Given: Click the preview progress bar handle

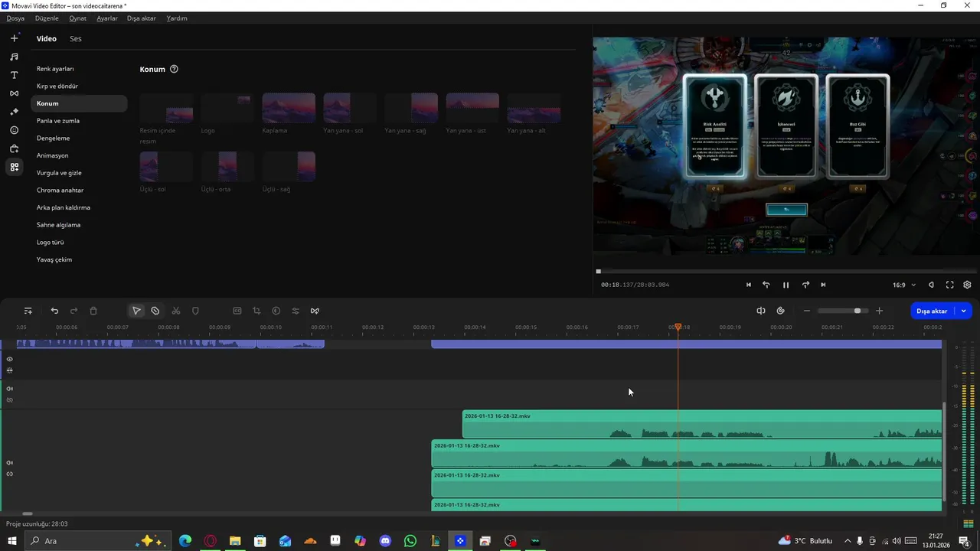Looking at the screenshot, I should pos(599,271).
